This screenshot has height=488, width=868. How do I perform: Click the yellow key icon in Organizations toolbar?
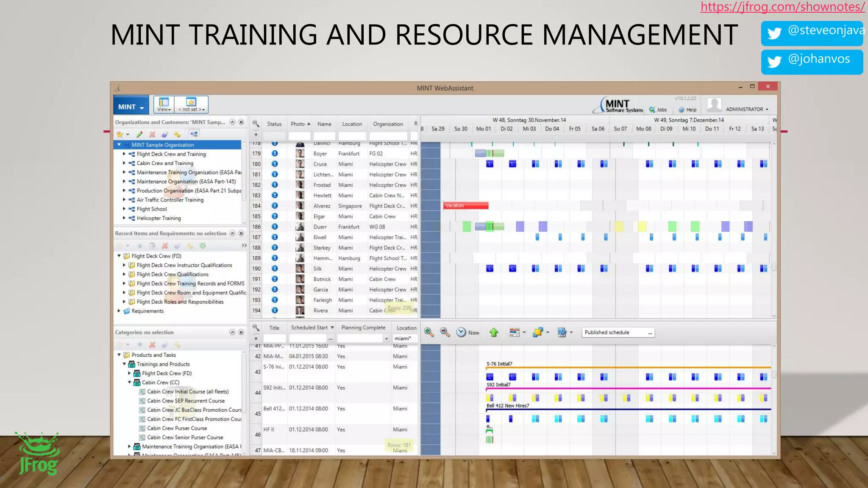[177, 135]
